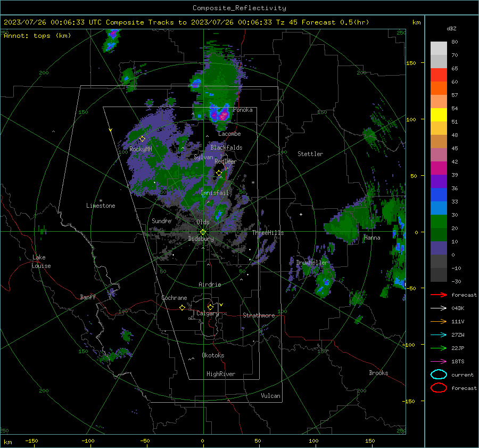Click the Innisfail city label
Screen dimensions: 479x448
click(x=214, y=193)
